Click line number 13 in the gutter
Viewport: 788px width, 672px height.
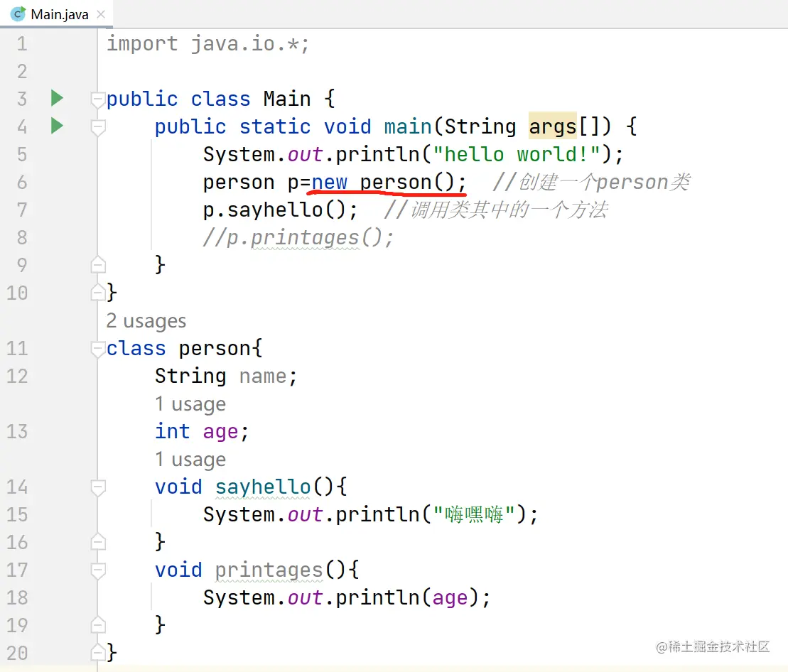17,431
